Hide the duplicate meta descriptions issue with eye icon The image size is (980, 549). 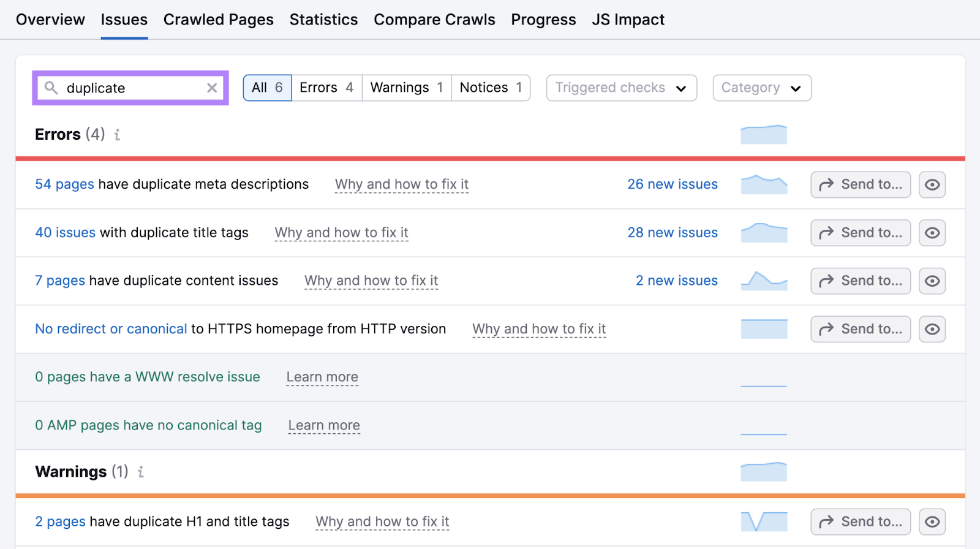(x=932, y=184)
